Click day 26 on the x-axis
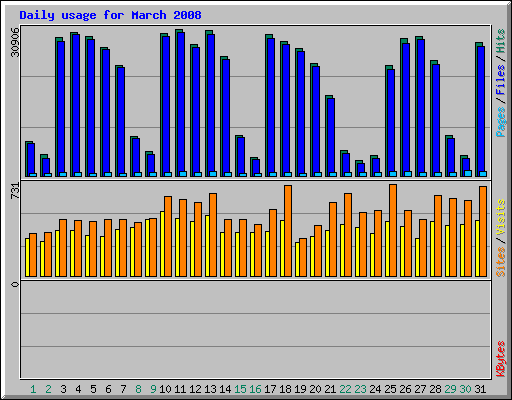The height and width of the screenshot is (400, 512). [x=405, y=389]
